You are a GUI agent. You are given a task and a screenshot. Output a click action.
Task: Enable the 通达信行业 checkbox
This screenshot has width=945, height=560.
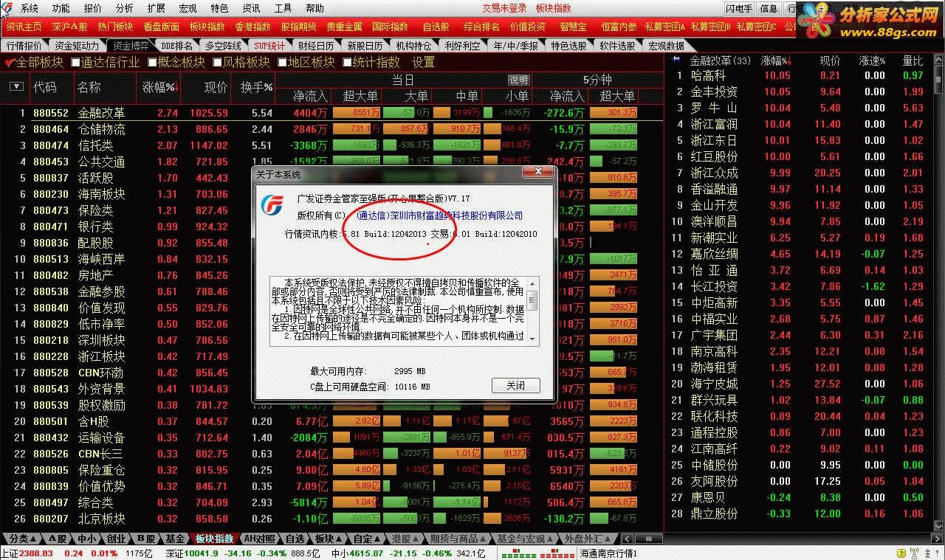76,63
